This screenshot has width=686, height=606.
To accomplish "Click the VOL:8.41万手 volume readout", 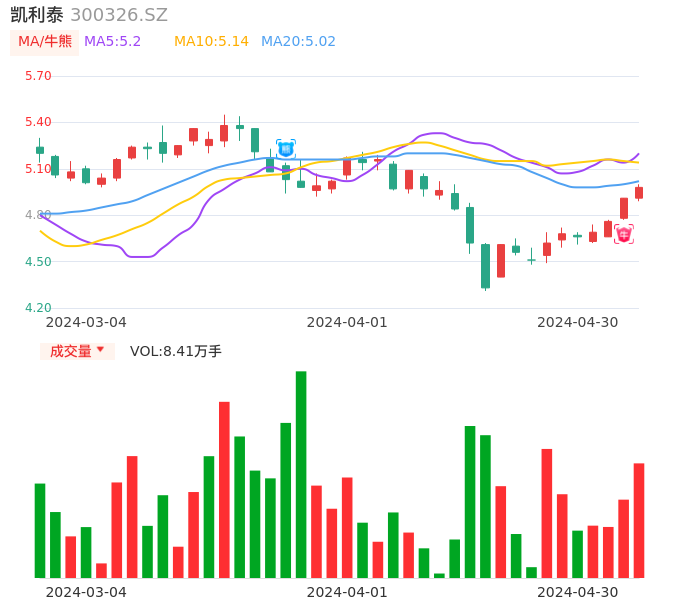I will 176,351.
